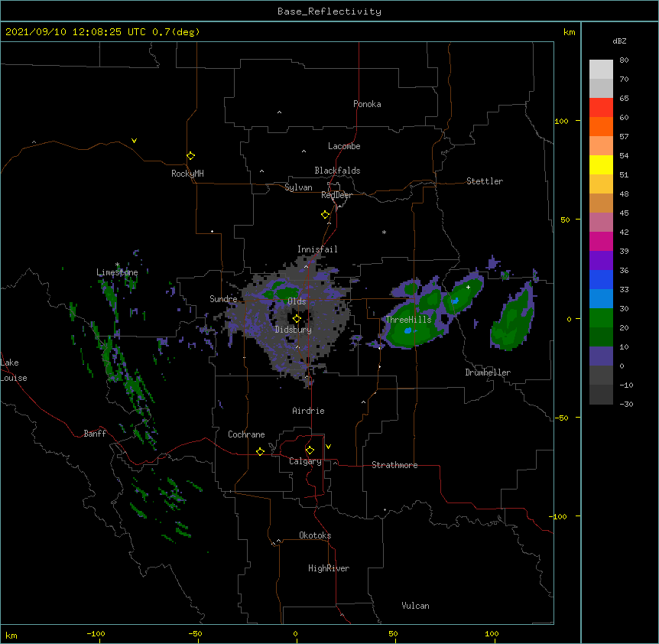Click the Vulcan town label
Viewport: 659px width, 644px height.
415,606
